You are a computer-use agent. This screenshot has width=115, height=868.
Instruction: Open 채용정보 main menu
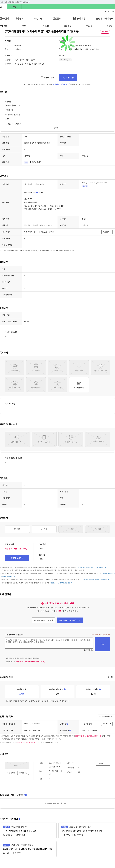pos(19,19)
